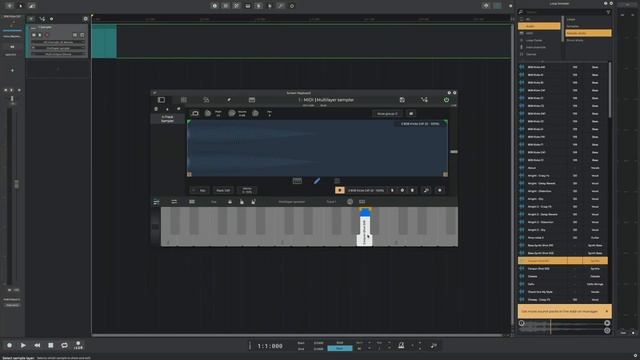
Task: Select the first view icon in sampler header
Action: [x=161, y=100]
